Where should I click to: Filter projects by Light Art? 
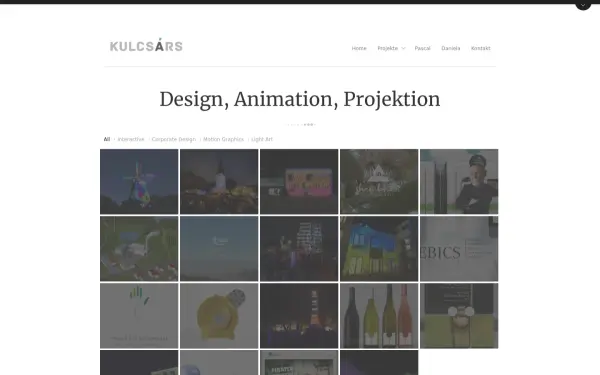click(262, 139)
